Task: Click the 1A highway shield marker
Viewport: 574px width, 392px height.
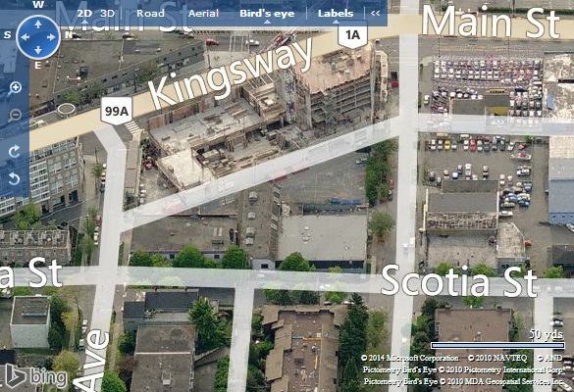Action: tap(352, 34)
